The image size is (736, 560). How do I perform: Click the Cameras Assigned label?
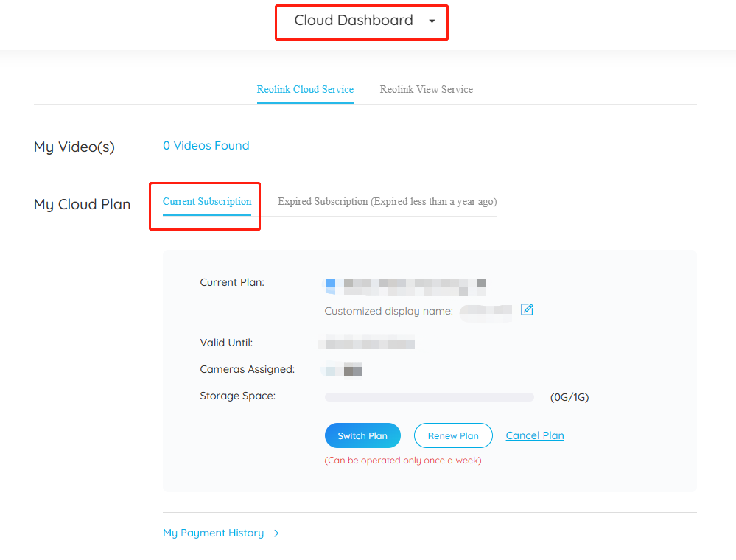pyautogui.click(x=248, y=369)
